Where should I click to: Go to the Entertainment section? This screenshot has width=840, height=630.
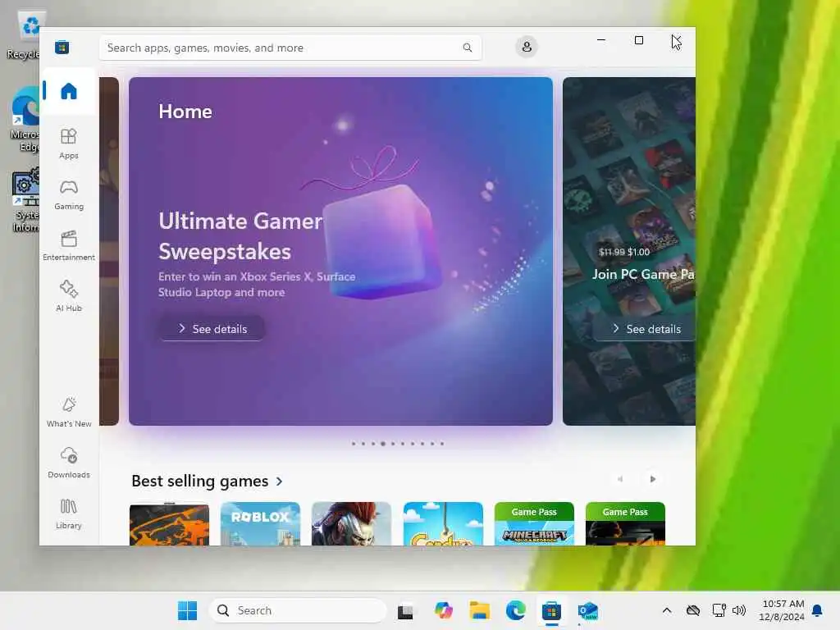(x=69, y=245)
